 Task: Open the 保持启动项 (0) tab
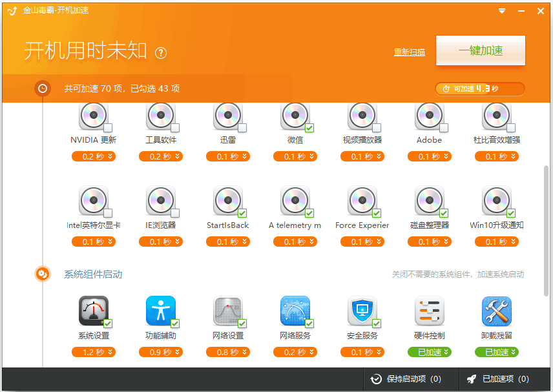pyautogui.click(x=406, y=379)
